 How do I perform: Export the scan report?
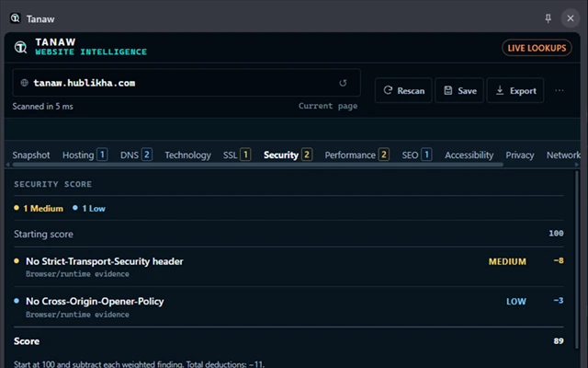(x=515, y=90)
